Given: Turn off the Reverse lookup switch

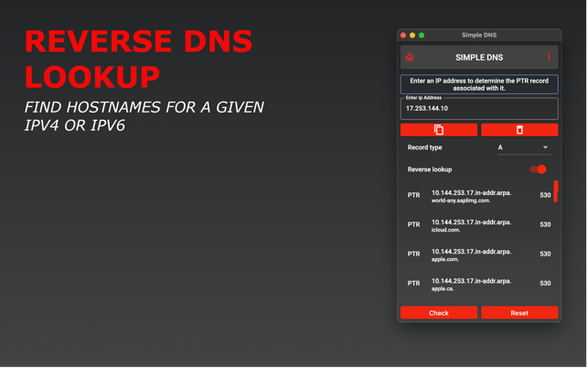Looking at the screenshot, I should (x=539, y=169).
